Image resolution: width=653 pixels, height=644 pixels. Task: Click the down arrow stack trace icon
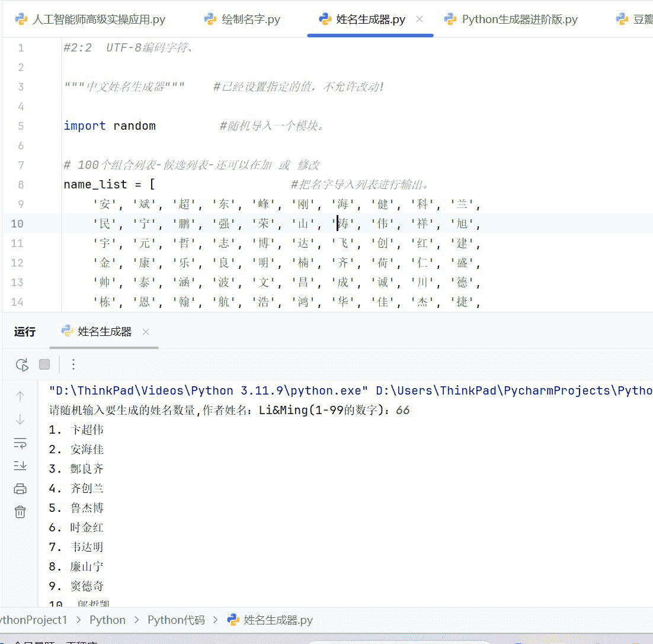click(20, 419)
